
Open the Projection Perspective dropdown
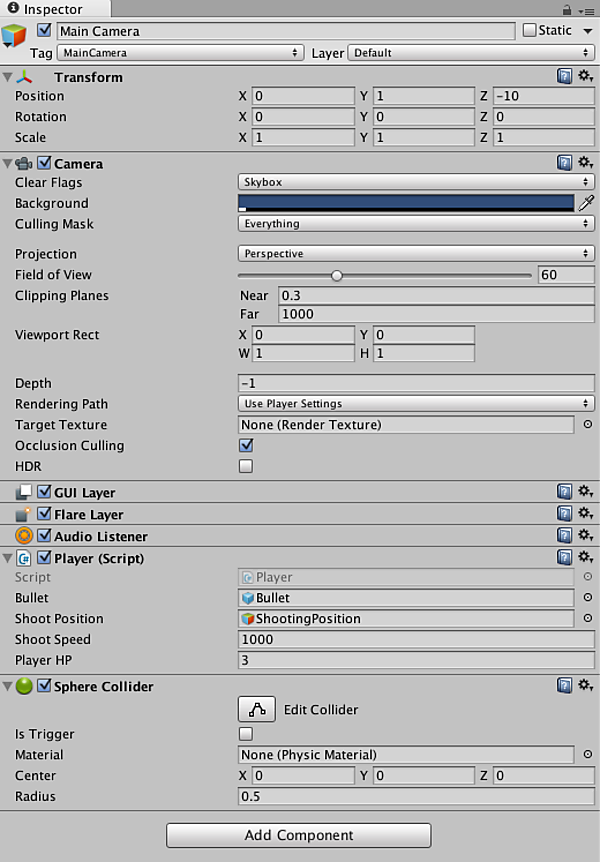(416, 254)
